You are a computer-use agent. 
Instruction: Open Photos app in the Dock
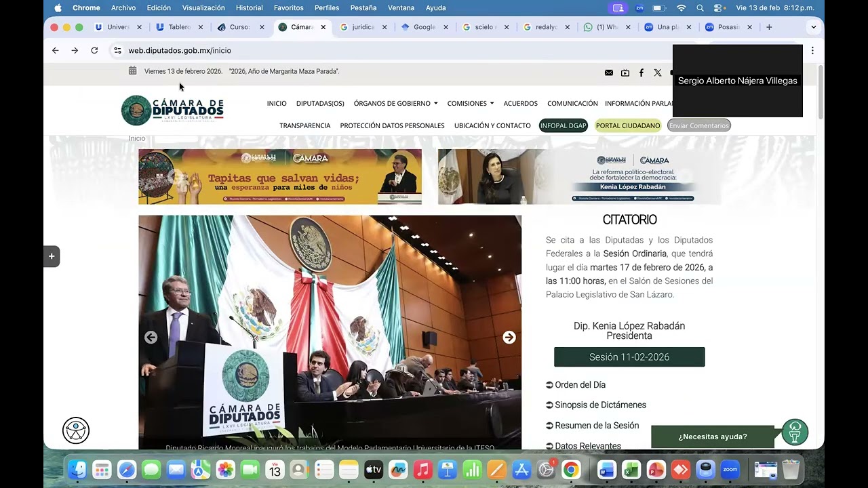tap(226, 469)
